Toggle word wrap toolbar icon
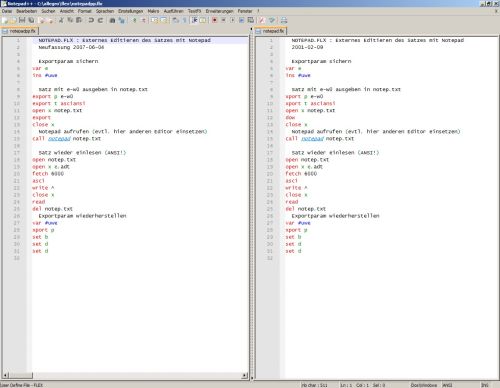 coord(175,20)
